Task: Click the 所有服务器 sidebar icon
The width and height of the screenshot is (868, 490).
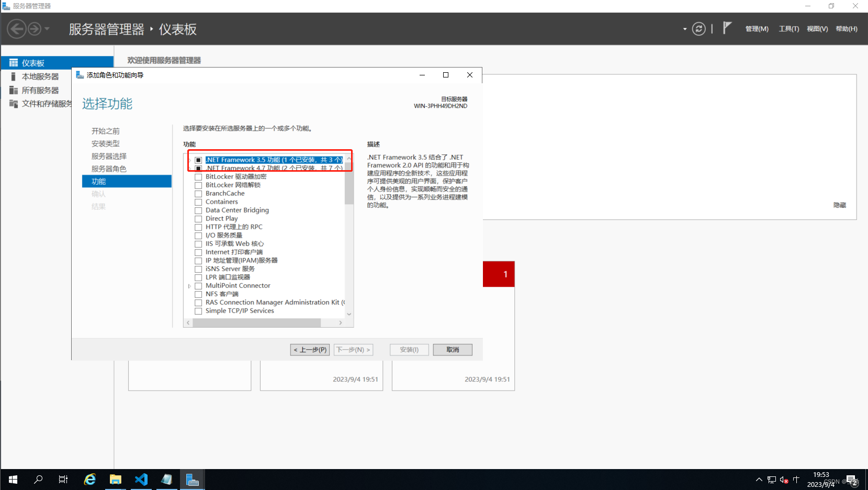Action: (14, 90)
